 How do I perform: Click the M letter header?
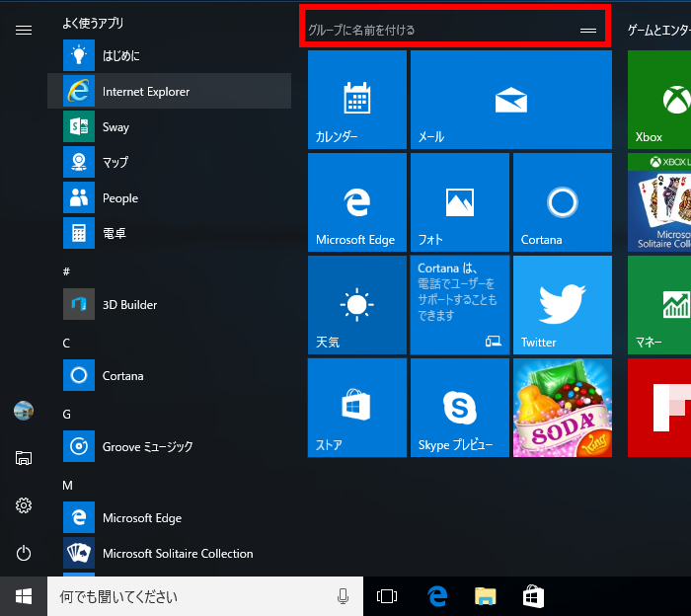point(67,485)
